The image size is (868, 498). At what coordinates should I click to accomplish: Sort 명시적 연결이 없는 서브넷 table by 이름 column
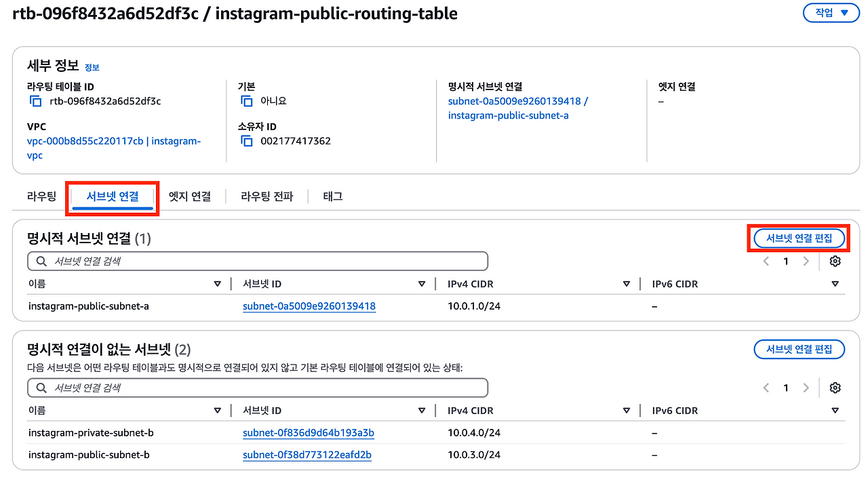pyautogui.click(x=217, y=411)
